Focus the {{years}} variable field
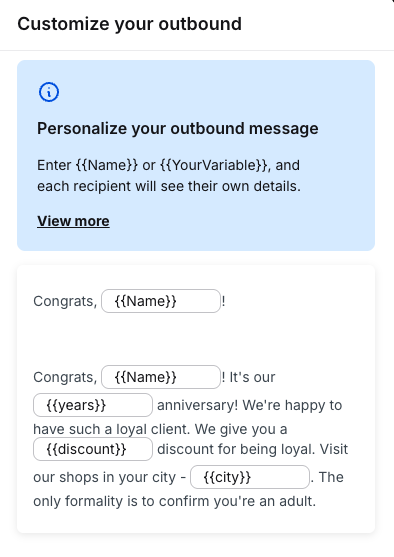394x557 pixels. 93,405
